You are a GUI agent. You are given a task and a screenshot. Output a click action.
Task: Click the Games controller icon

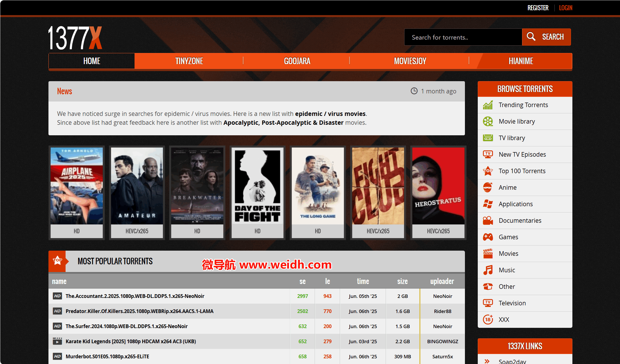(x=488, y=237)
